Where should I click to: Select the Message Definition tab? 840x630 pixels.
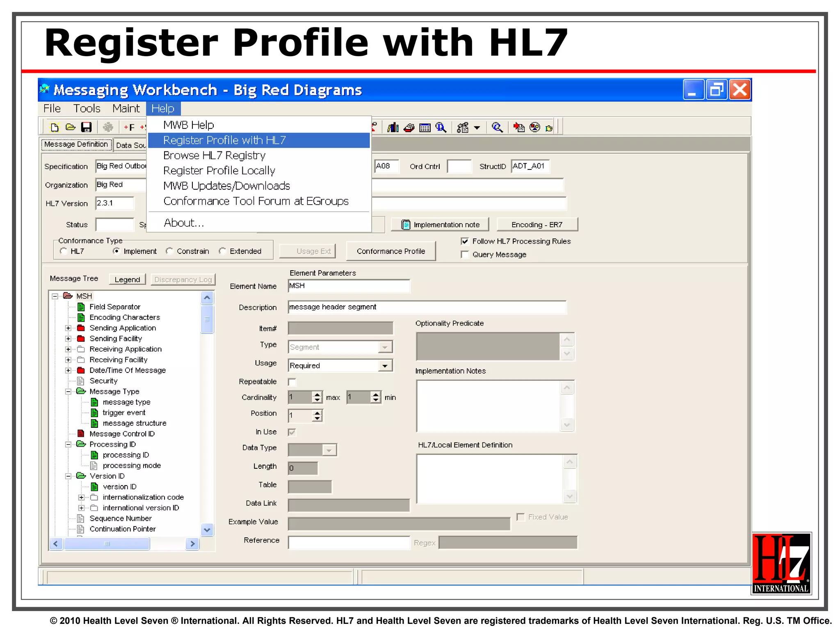pyautogui.click(x=76, y=144)
